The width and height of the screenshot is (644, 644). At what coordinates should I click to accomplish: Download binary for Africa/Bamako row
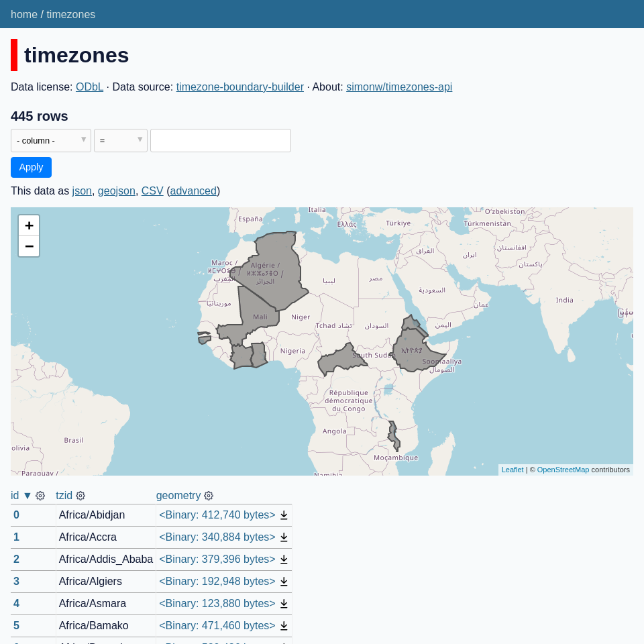284,626
